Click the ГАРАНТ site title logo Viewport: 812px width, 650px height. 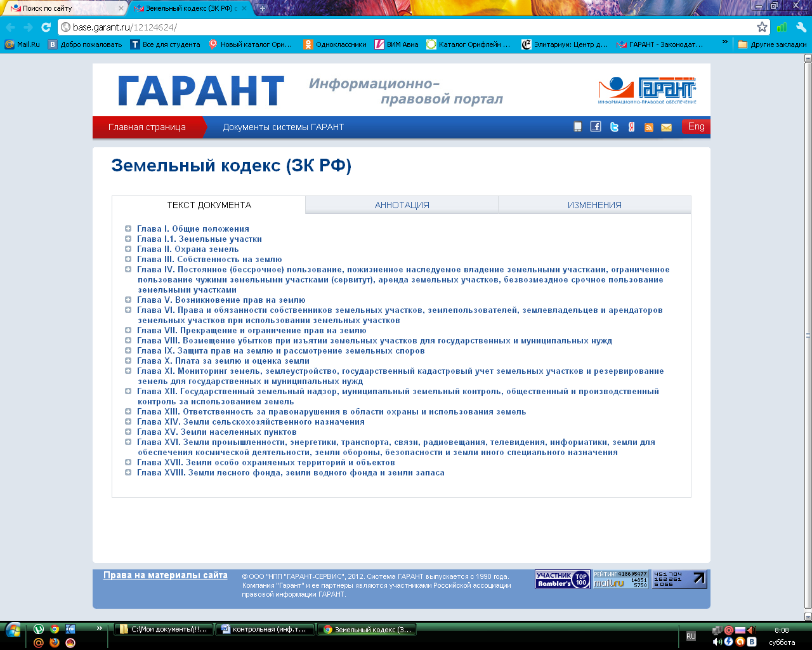200,91
